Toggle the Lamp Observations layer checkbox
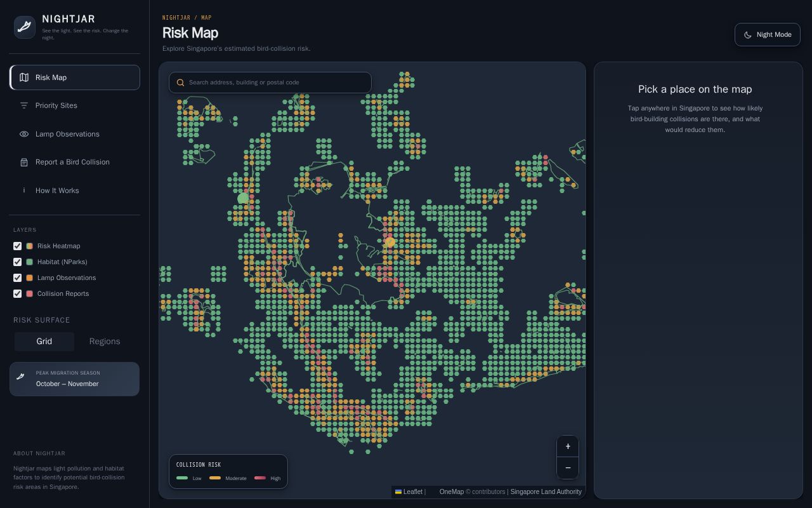The width and height of the screenshot is (812, 508). pos(18,277)
